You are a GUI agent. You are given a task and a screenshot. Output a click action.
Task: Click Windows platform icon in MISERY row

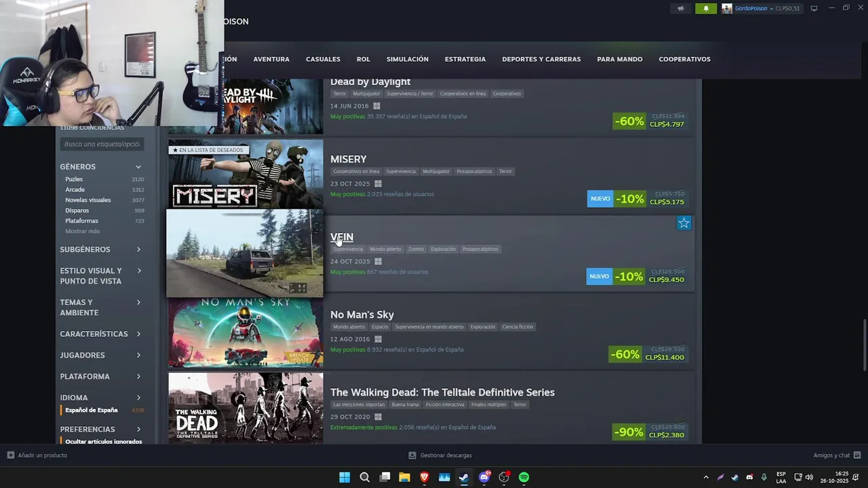click(378, 184)
